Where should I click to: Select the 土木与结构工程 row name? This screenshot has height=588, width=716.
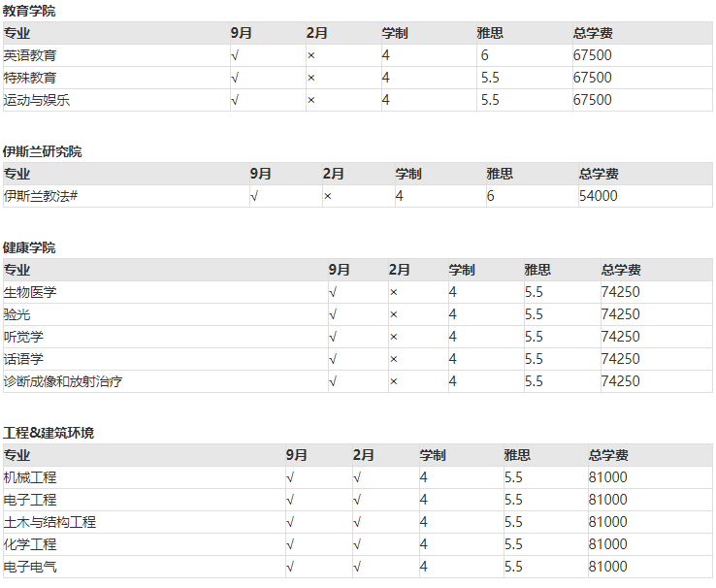(49, 522)
